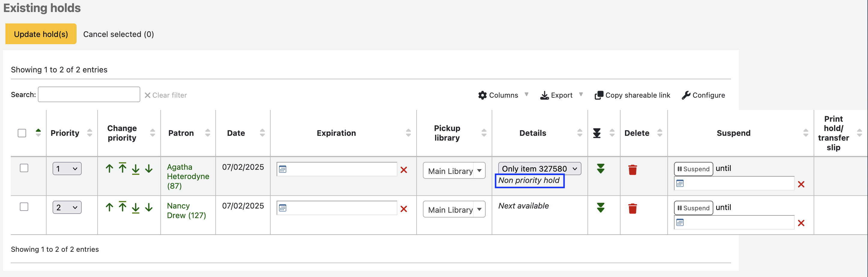Click the Search input field
The width and height of the screenshot is (868, 277).
(x=89, y=95)
